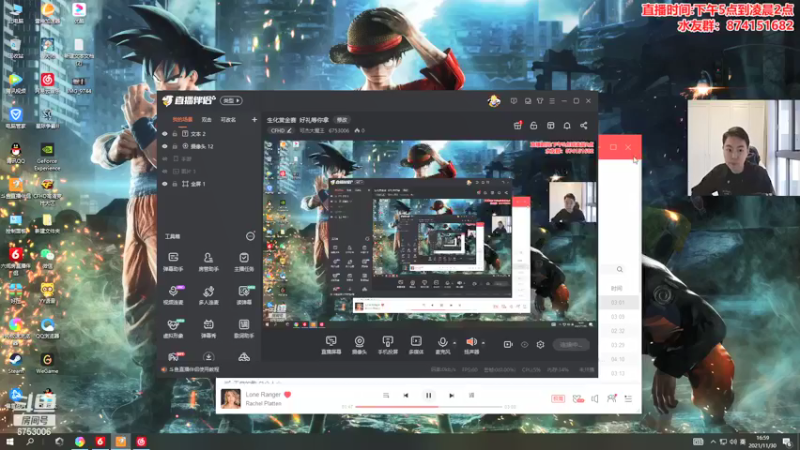
Task: Hide the 摄像头 12 layer
Action: tap(165, 146)
